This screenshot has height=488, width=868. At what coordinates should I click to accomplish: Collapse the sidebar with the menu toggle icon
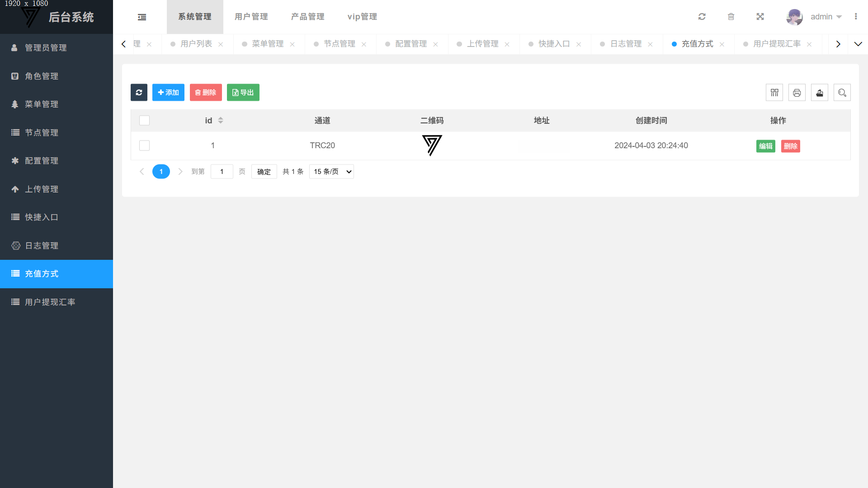pyautogui.click(x=142, y=17)
